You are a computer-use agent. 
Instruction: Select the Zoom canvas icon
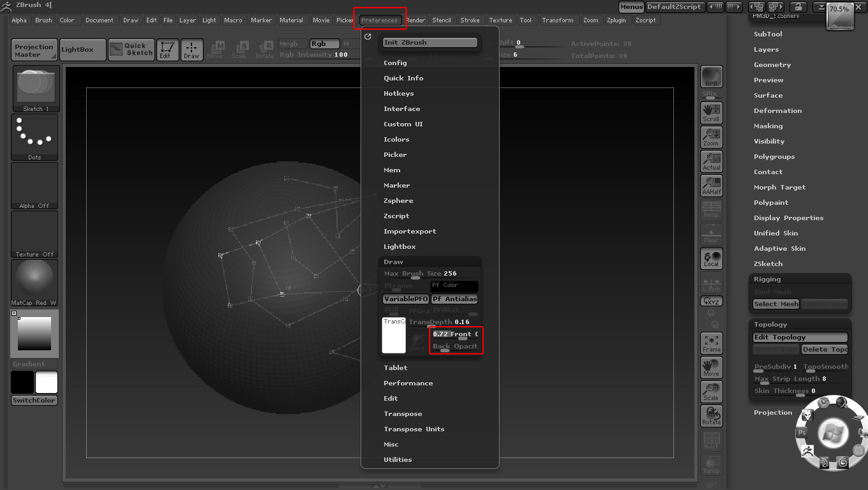pos(711,137)
